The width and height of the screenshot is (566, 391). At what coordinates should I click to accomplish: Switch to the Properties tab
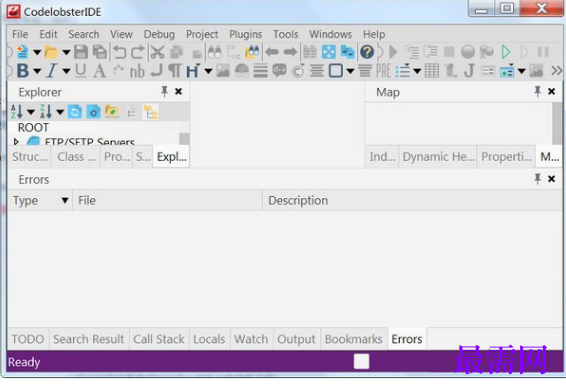click(x=506, y=157)
